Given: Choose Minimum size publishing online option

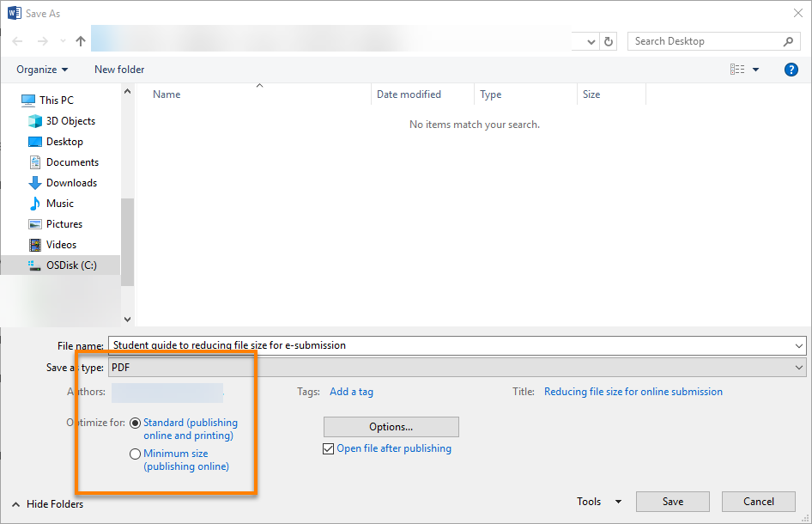Looking at the screenshot, I should (136, 454).
